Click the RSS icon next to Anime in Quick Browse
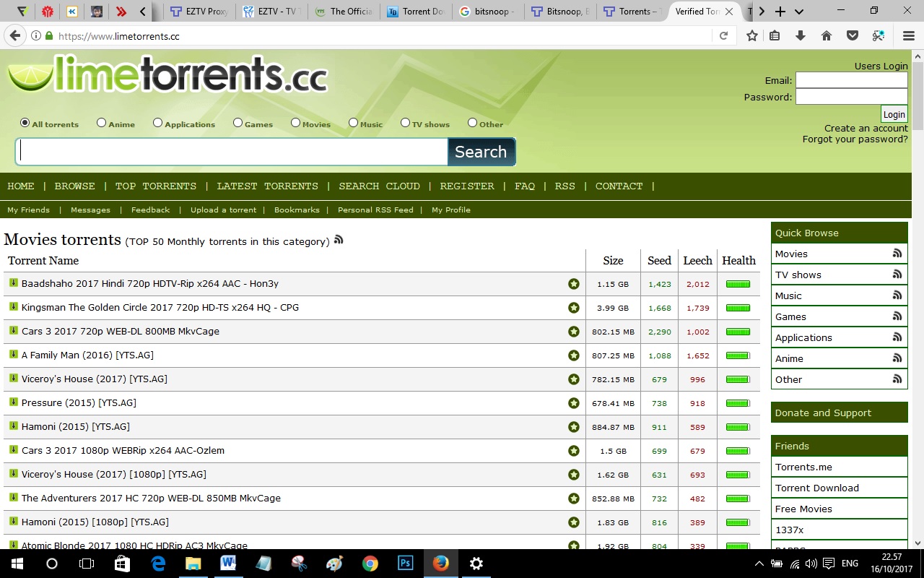The width and height of the screenshot is (924, 578). [897, 358]
